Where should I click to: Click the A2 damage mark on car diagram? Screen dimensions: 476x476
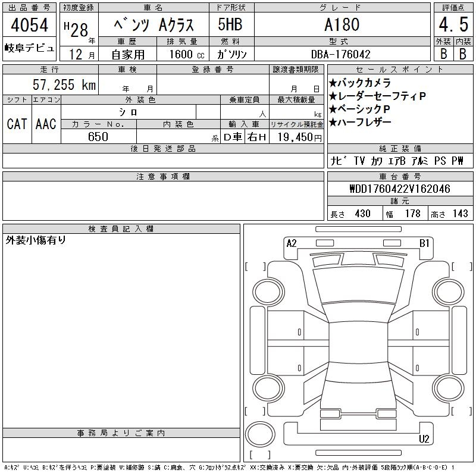[x=292, y=243]
